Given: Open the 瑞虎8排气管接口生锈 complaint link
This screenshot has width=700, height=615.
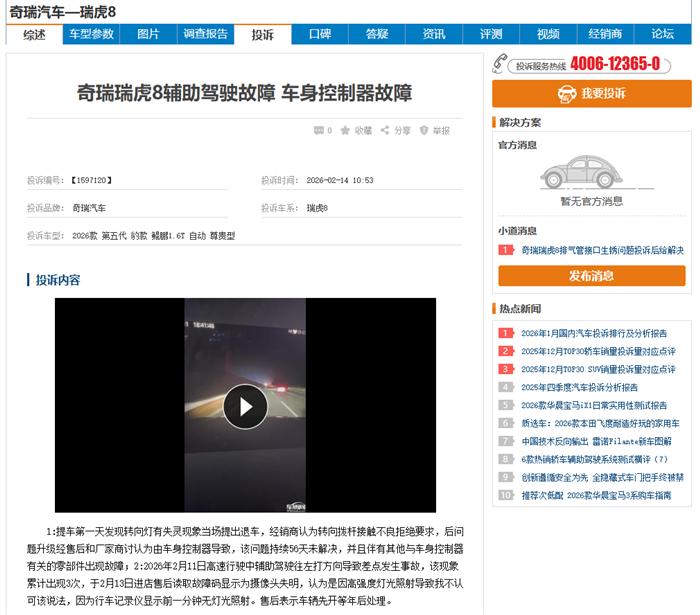Looking at the screenshot, I should pos(602,250).
